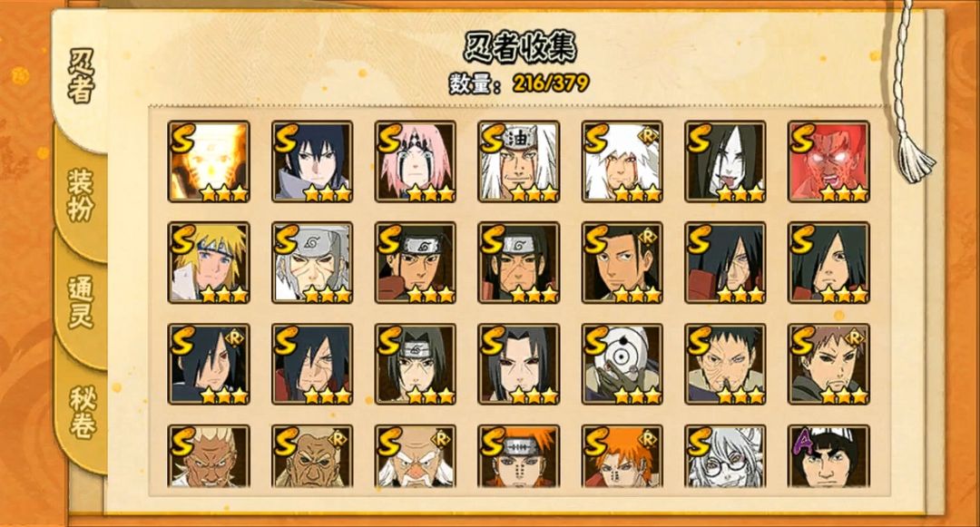
Task: Open the 装扮 side tab
Action: (80, 195)
